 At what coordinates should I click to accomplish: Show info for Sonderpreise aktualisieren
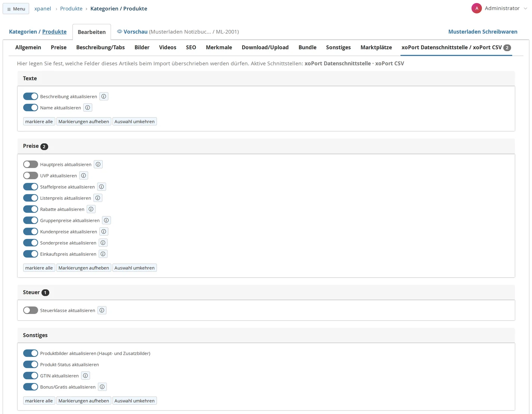click(x=103, y=243)
